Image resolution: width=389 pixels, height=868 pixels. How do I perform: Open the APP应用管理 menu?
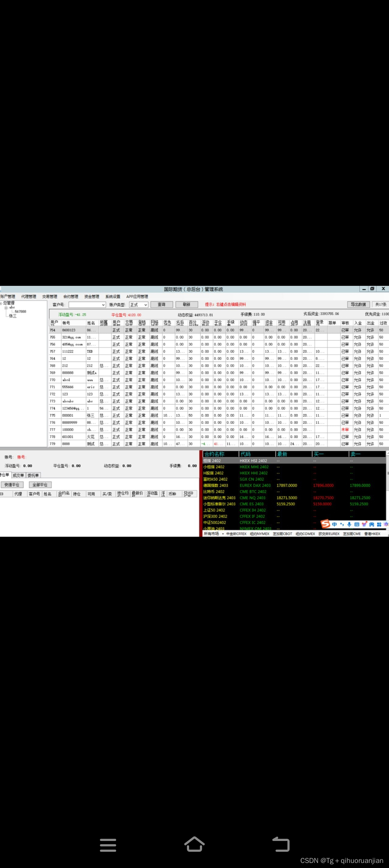pyautogui.click(x=137, y=296)
